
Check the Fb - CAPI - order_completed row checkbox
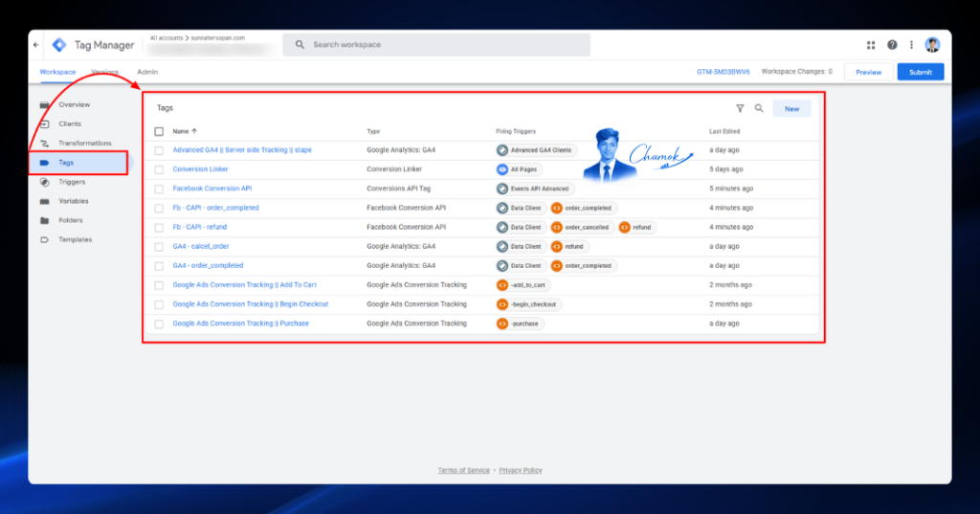pos(159,209)
